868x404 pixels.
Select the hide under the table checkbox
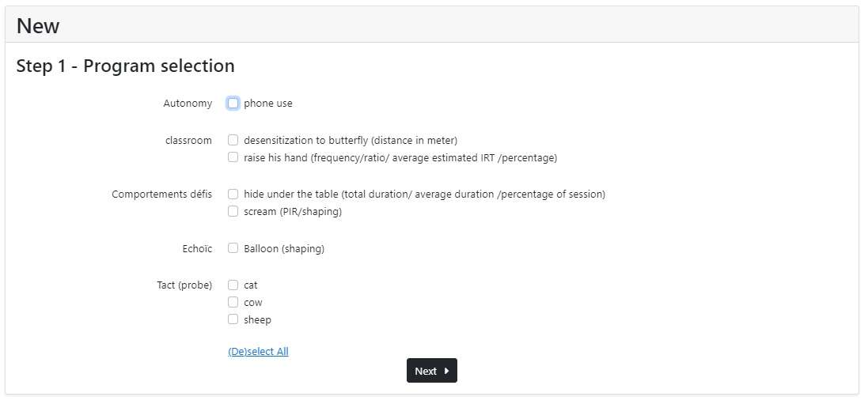(x=233, y=194)
